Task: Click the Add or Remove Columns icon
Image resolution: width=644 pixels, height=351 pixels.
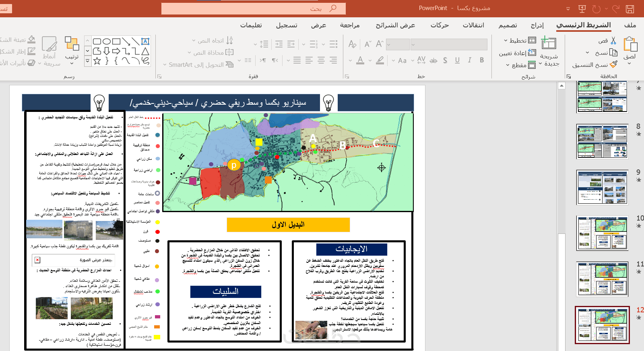Action: 248,60
